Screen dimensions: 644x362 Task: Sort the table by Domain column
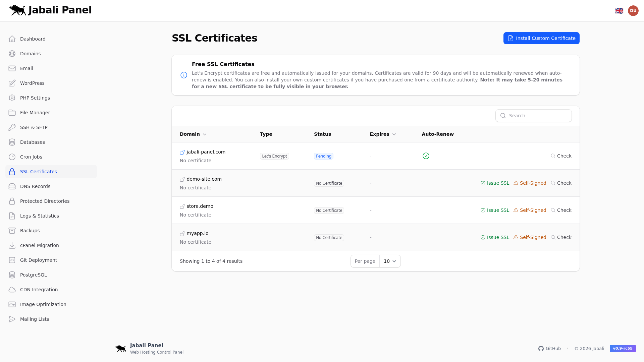[x=193, y=134]
